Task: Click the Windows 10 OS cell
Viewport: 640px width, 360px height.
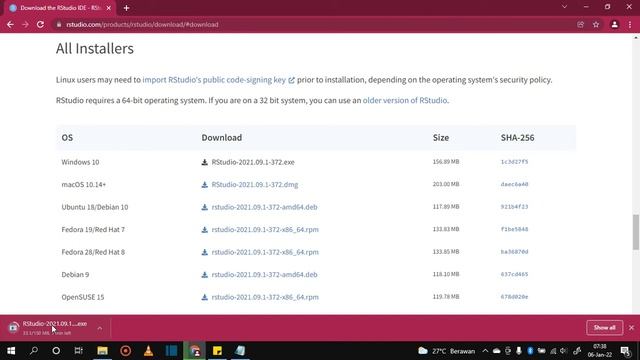Action: [80, 162]
